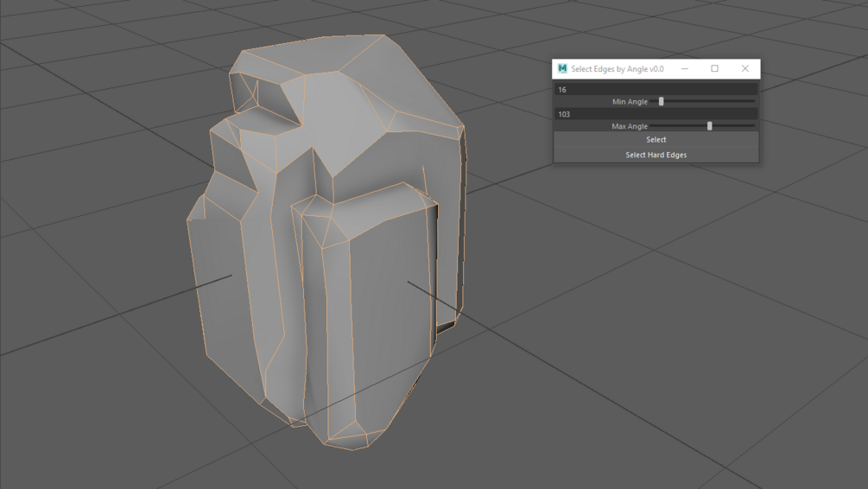Adjust the Min Angle slider handle
Screen dimensions: 868x489
tap(661, 101)
